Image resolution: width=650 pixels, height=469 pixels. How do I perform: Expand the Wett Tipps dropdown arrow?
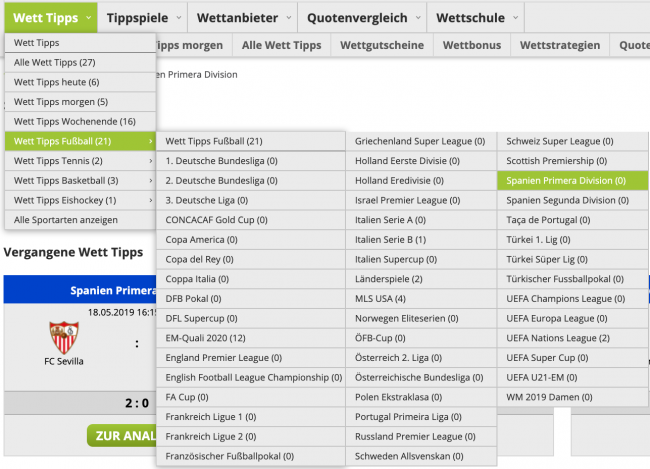(x=89, y=17)
